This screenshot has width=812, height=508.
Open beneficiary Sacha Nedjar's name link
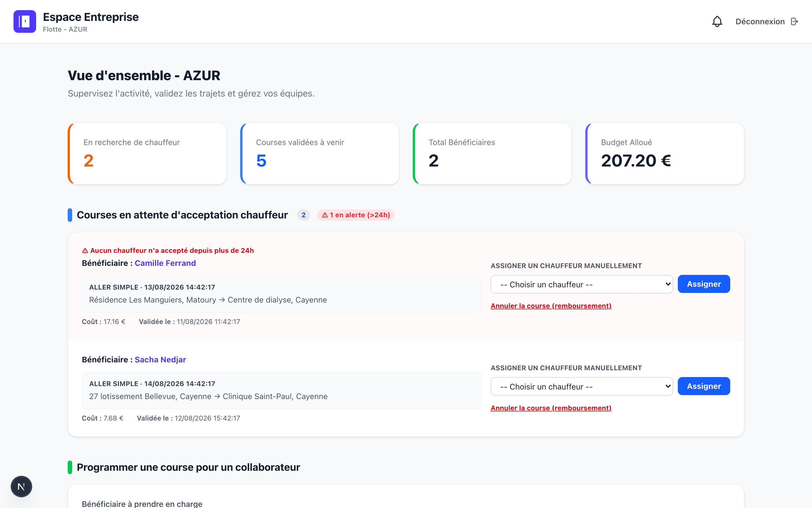160,360
